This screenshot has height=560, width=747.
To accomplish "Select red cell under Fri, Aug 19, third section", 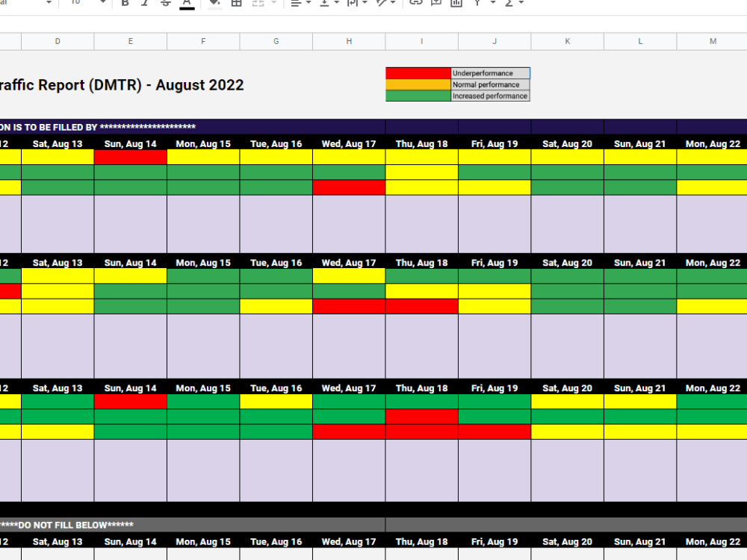I will 495,432.
